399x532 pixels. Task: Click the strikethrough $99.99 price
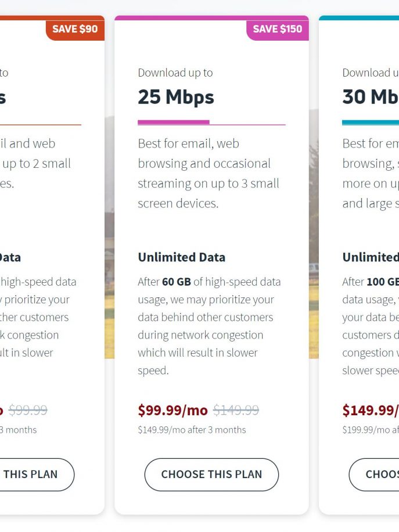tap(28, 410)
